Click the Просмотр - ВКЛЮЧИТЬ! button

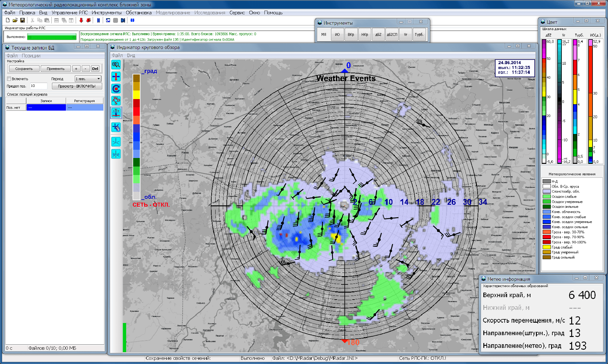coord(77,86)
